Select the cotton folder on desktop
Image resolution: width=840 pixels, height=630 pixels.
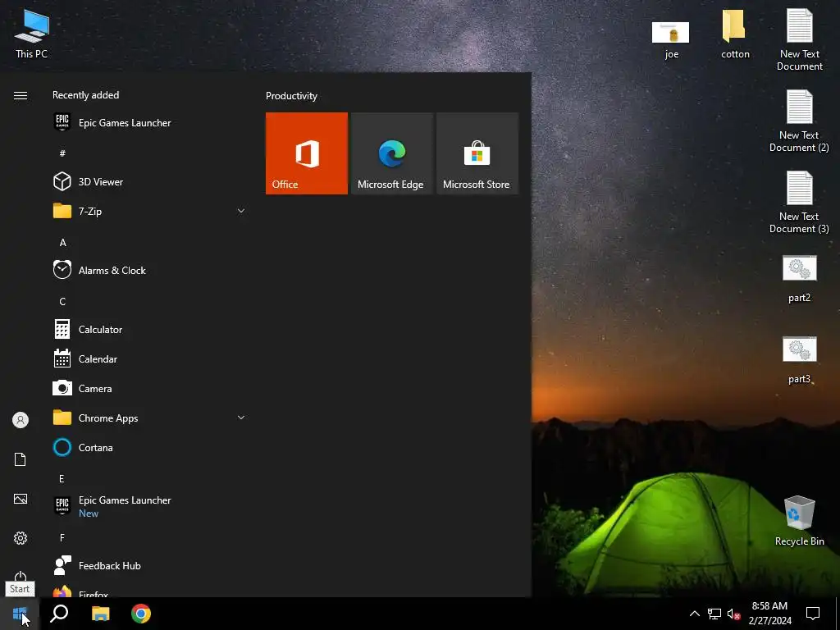pyautogui.click(x=735, y=34)
